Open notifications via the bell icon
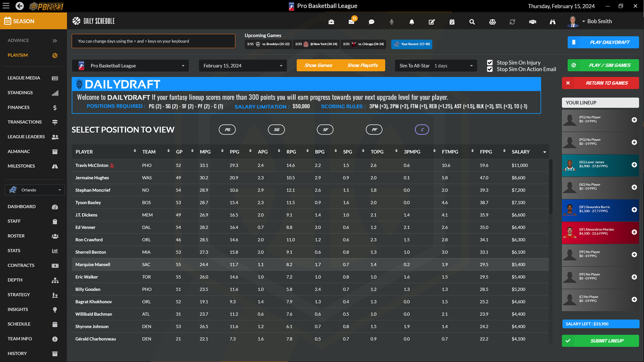644x362 pixels. coord(412,21)
